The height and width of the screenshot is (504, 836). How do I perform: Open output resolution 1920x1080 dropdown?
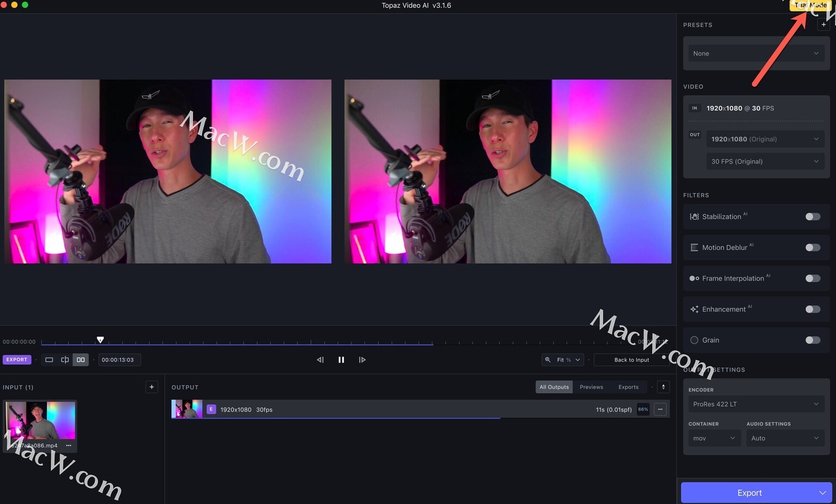click(x=765, y=139)
